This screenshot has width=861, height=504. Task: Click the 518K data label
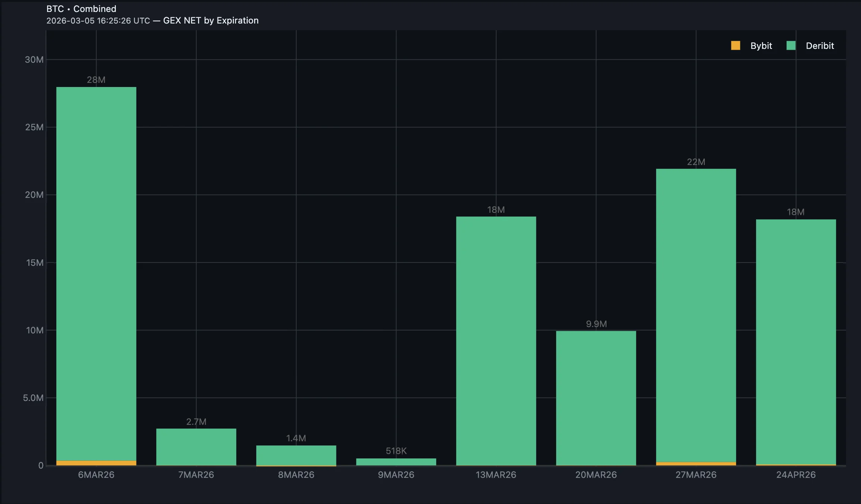(x=396, y=451)
